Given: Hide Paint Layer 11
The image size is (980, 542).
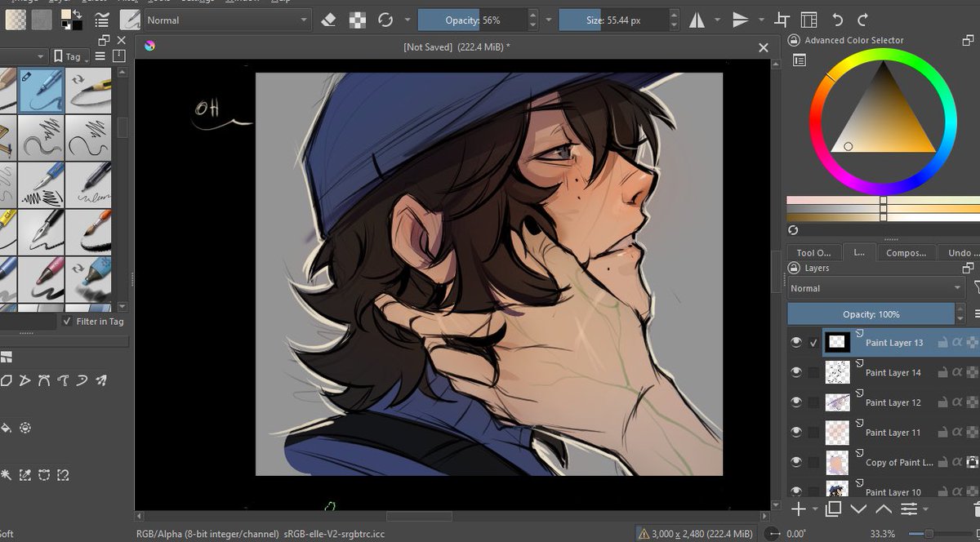Looking at the screenshot, I should click(x=796, y=432).
